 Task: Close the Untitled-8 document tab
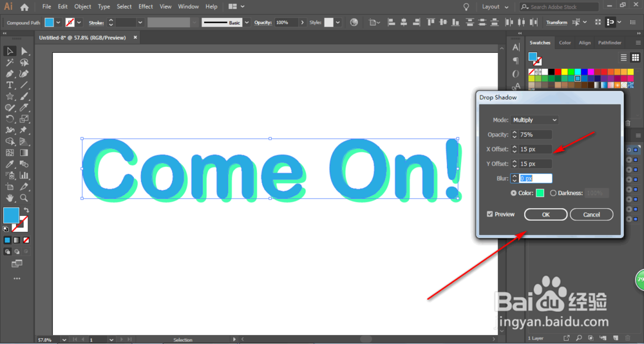(x=135, y=37)
